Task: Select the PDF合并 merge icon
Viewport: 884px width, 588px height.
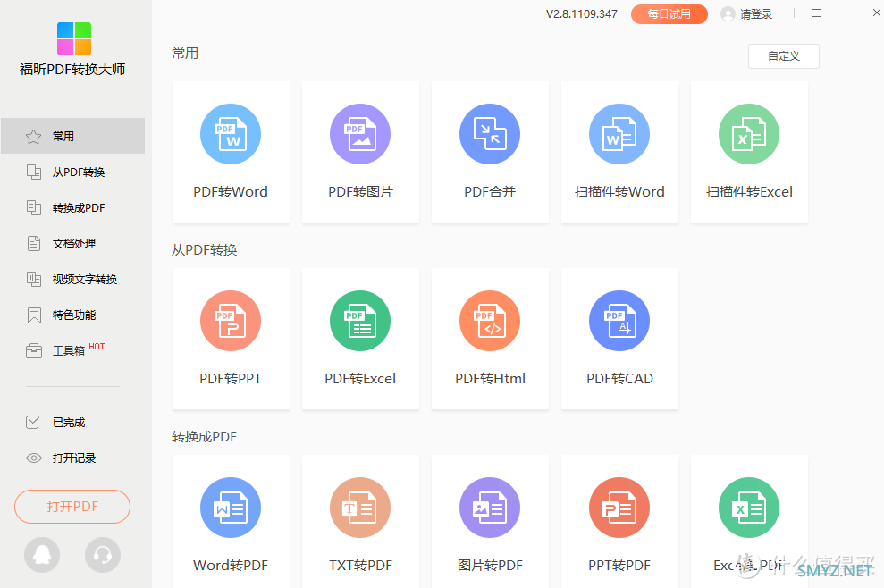Action: click(x=490, y=134)
